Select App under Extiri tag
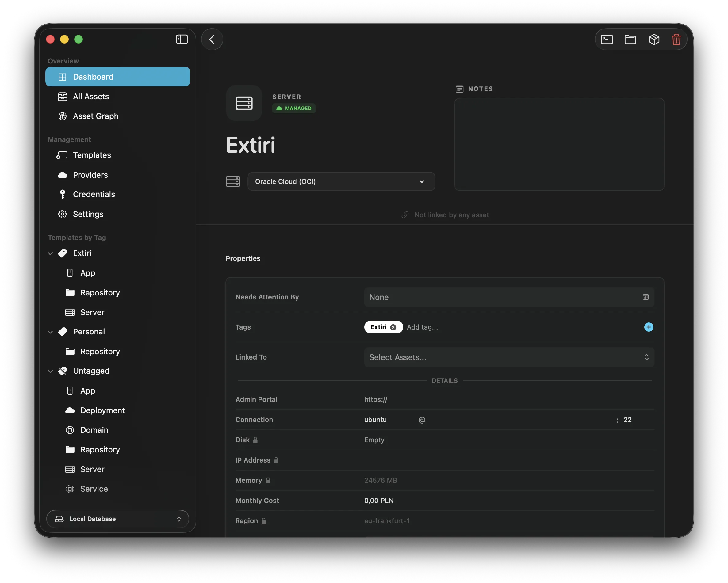The width and height of the screenshot is (728, 583). (117, 273)
